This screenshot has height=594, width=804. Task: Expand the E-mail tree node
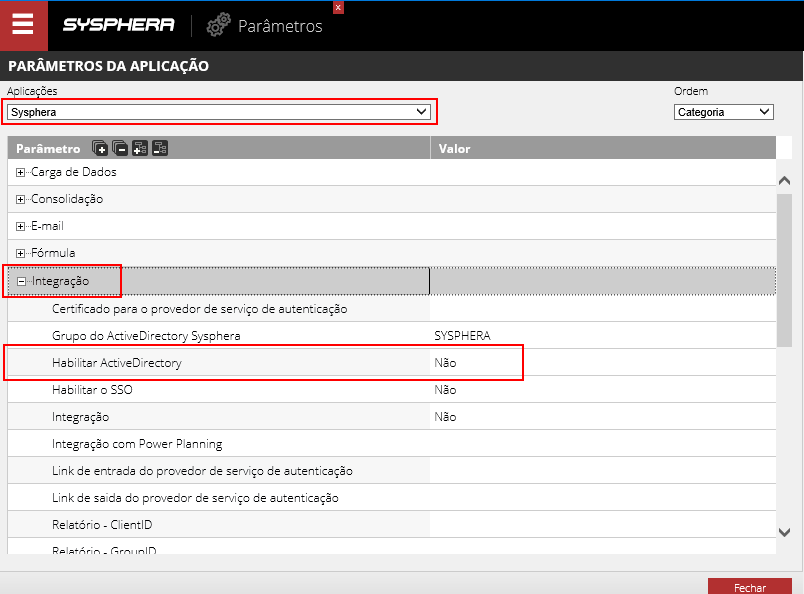point(21,226)
